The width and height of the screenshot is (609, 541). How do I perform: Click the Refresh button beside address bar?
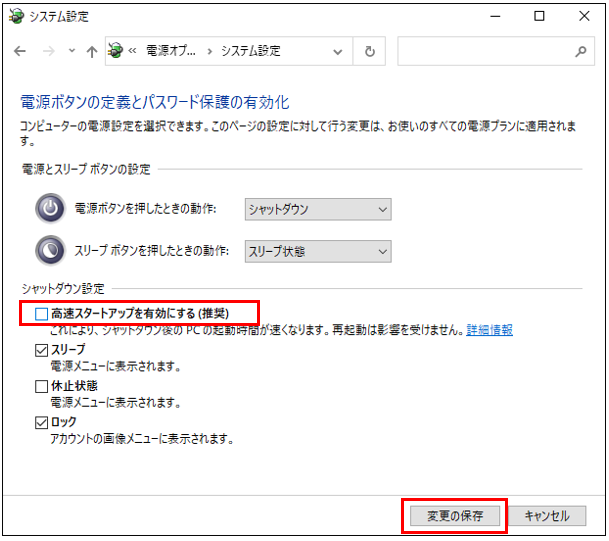click(370, 51)
